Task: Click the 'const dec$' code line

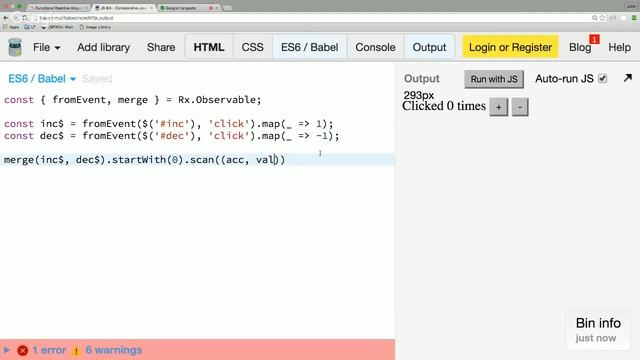Action: click(x=171, y=136)
